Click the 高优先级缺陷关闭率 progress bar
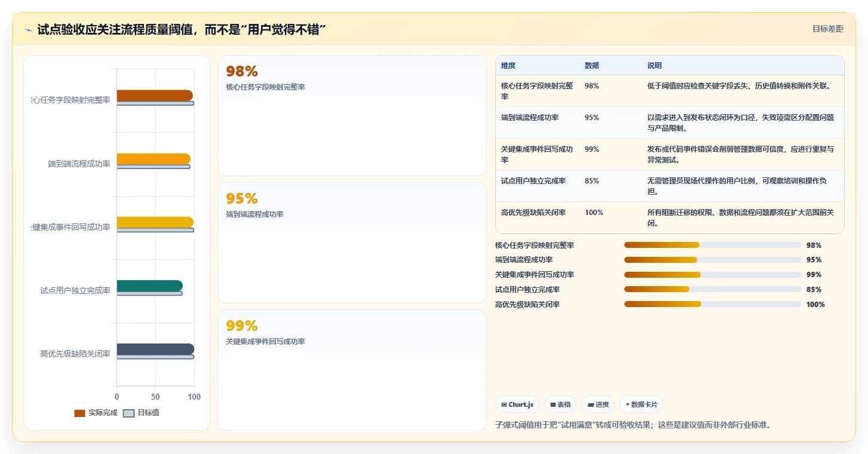The width and height of the screenshot is (868, 454). click(713, 304)
